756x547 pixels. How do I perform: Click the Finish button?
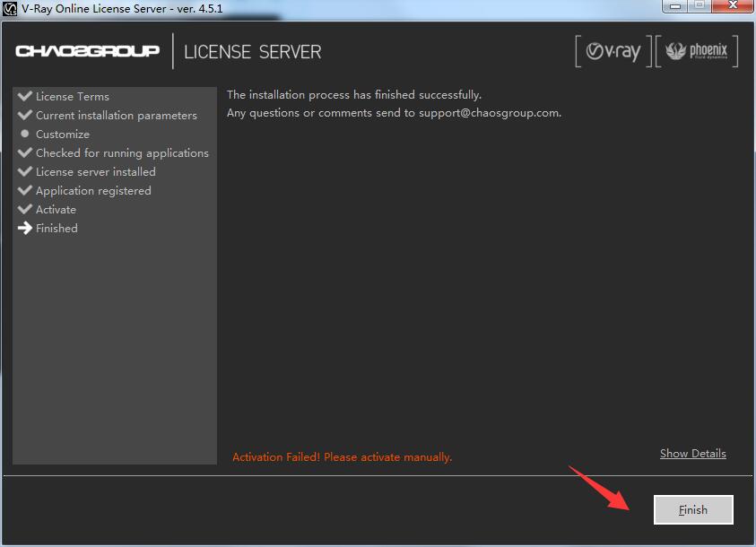point(693,509)
